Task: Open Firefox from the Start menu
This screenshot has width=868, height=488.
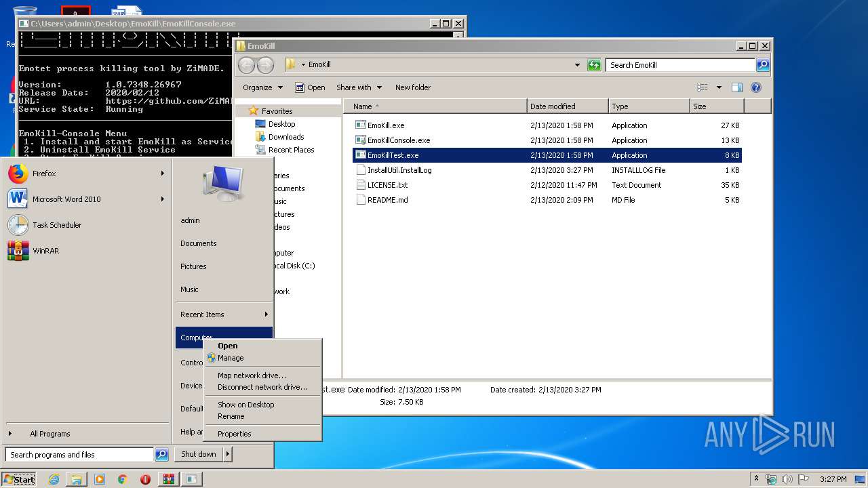Action: click(x=87, y=174)
